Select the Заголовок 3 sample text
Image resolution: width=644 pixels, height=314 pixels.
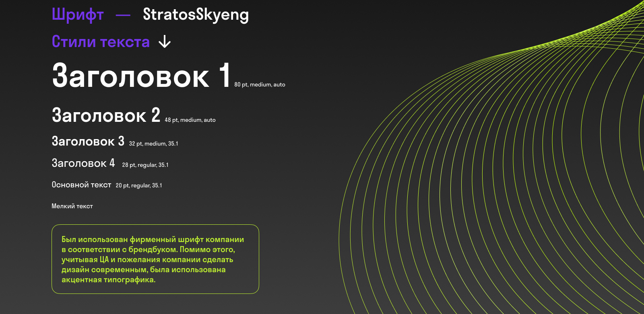(x=88, y=141)
